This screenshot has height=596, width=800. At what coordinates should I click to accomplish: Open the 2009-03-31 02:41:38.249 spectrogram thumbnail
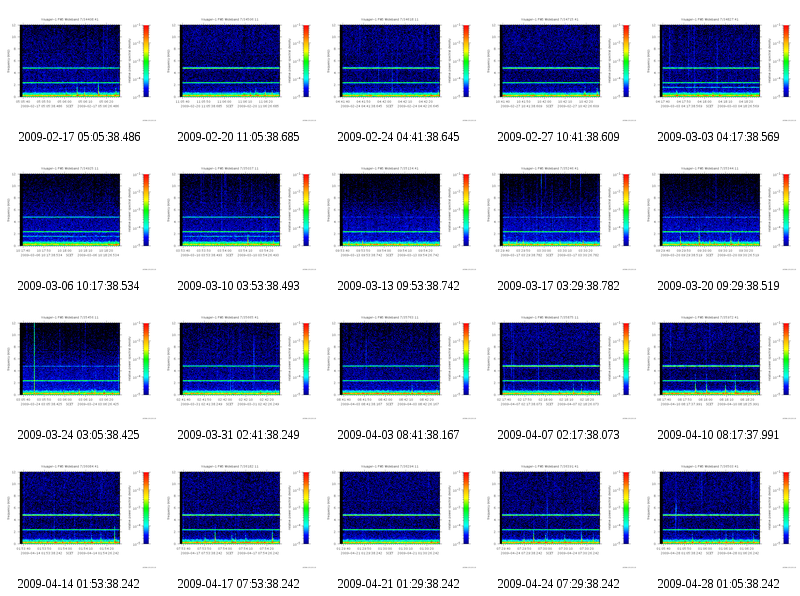coord(239,367)
